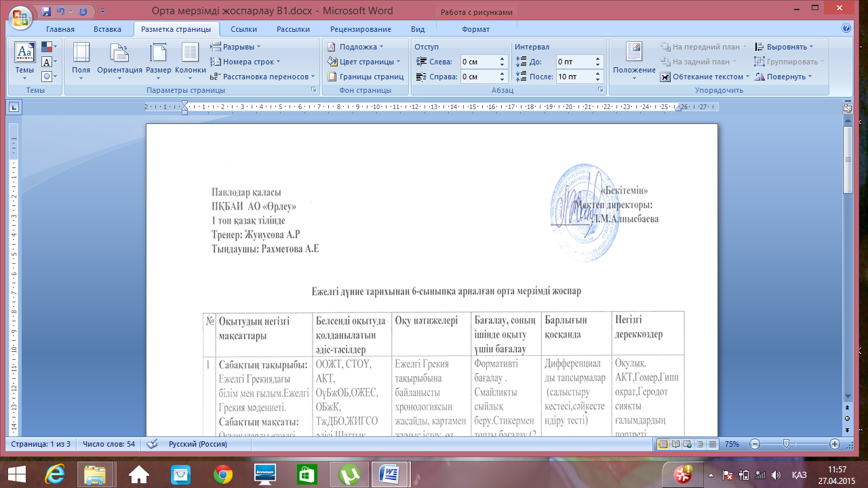Select Full Screen Reading view button
Image resolution: width=868 pixels, height=488 pixels.
[x=675, y=444]
